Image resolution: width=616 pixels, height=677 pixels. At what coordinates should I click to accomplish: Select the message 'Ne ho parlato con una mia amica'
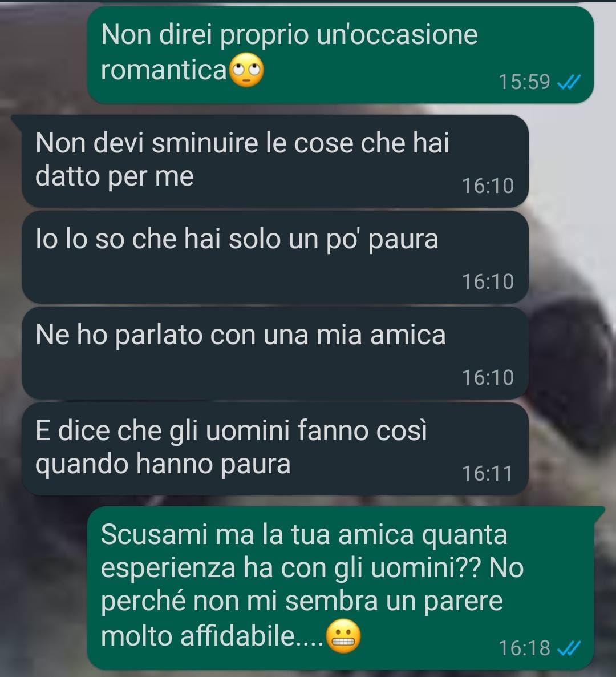tap(275, 353)
